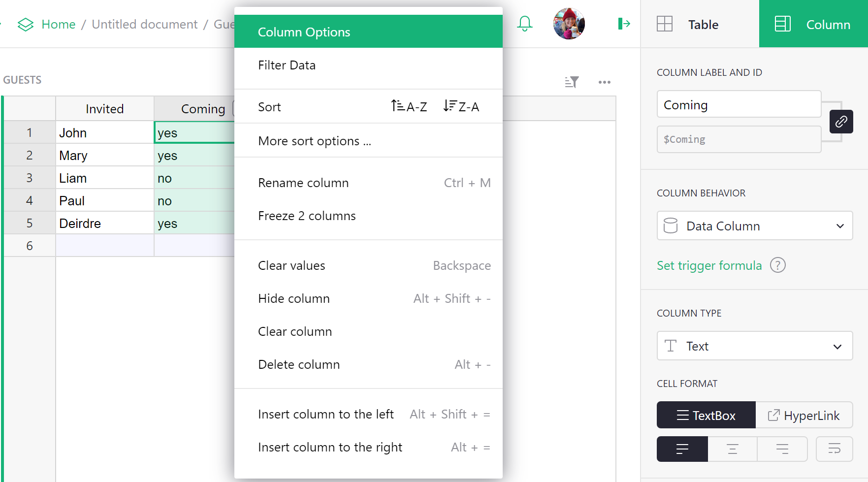Toggle the wrap text alignment option
Image resolution: width=868 pixels, height=482 pixels.
(x=834, y=449)
